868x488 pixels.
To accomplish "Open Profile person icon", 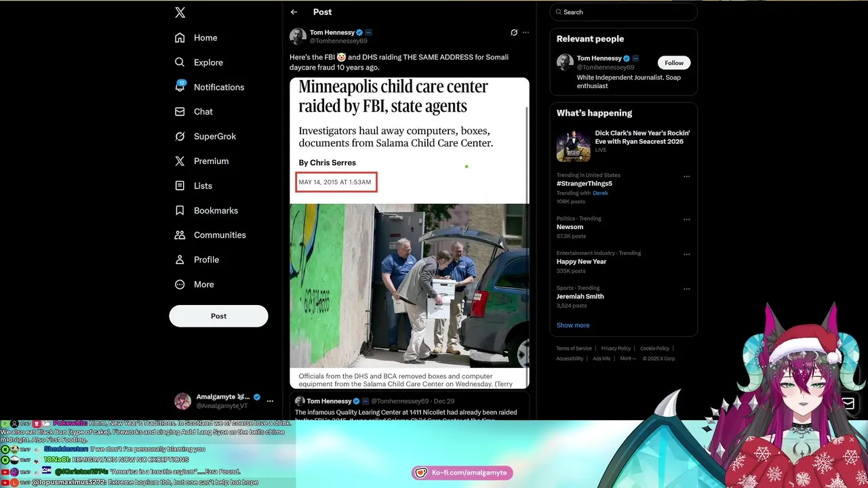I will 180,260.
